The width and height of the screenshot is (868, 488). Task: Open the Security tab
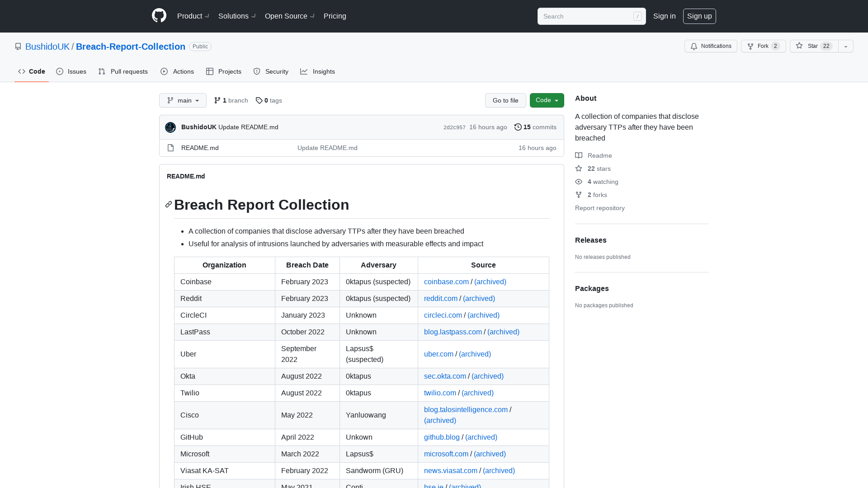click(271, 71)
